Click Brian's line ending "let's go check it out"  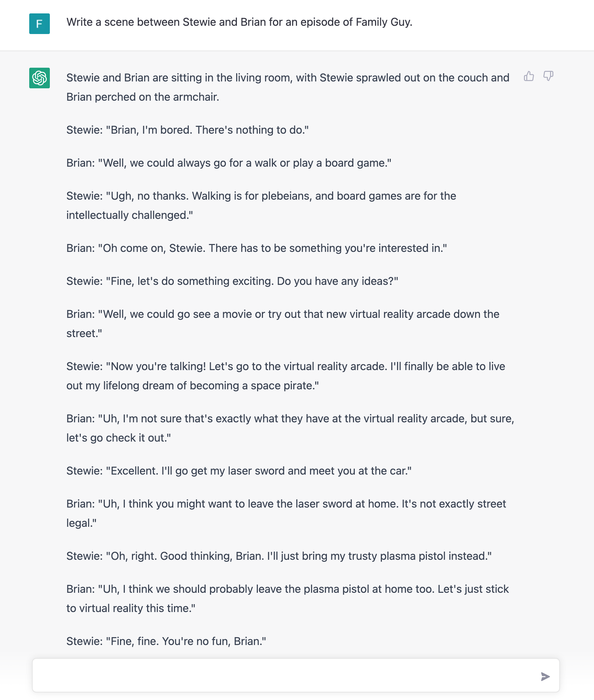click(x=290, y=428)
